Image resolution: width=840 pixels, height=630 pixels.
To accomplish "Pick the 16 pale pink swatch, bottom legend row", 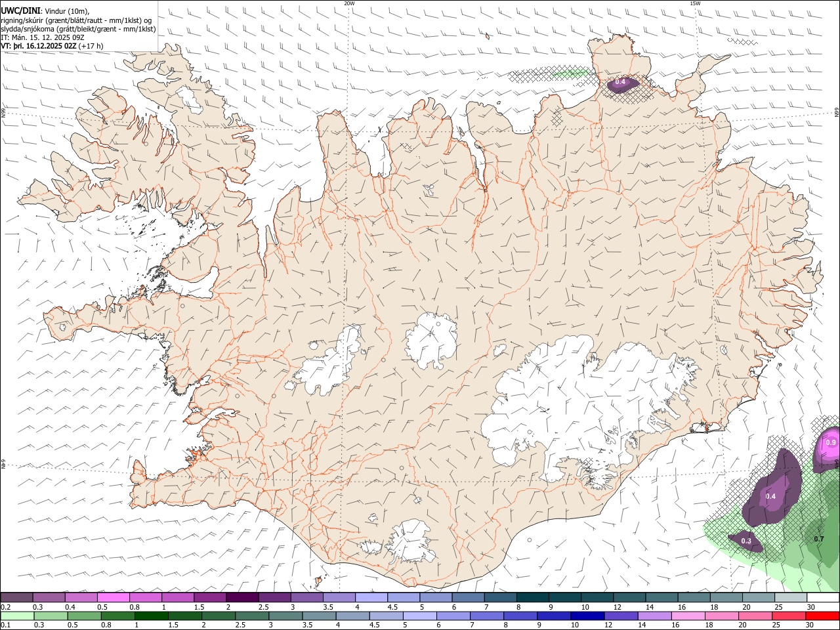I will tap(688, 616).
